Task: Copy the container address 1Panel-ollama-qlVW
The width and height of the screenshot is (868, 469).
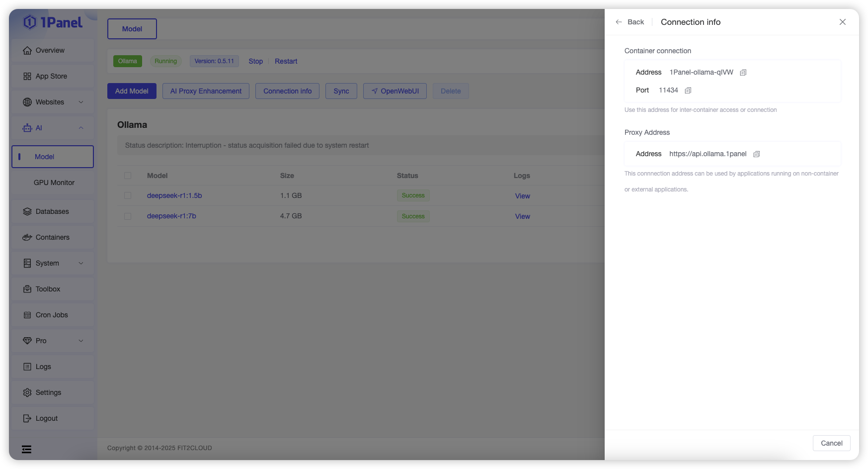Action: [x=743, y=73]
